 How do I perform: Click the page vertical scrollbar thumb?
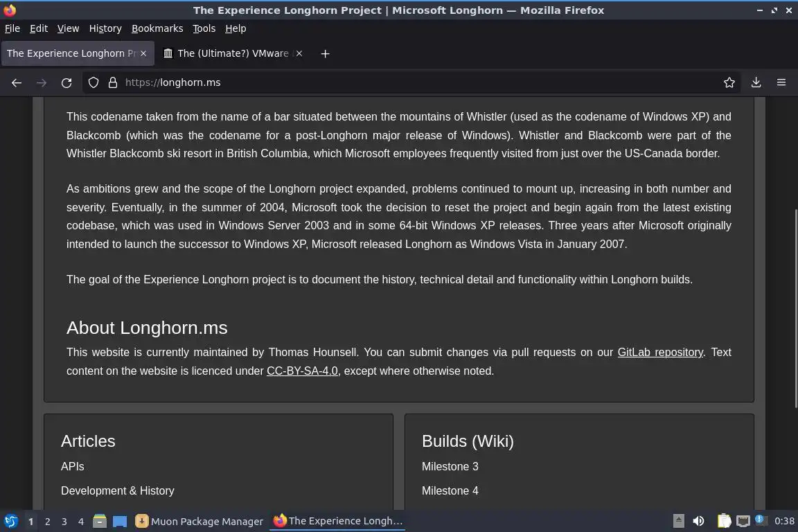(x=795, y=308)
